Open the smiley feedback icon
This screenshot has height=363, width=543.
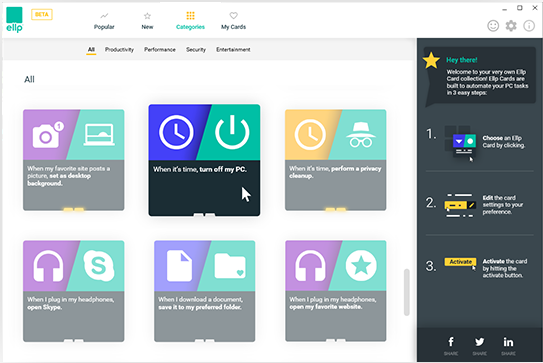(x=493, y=26)
